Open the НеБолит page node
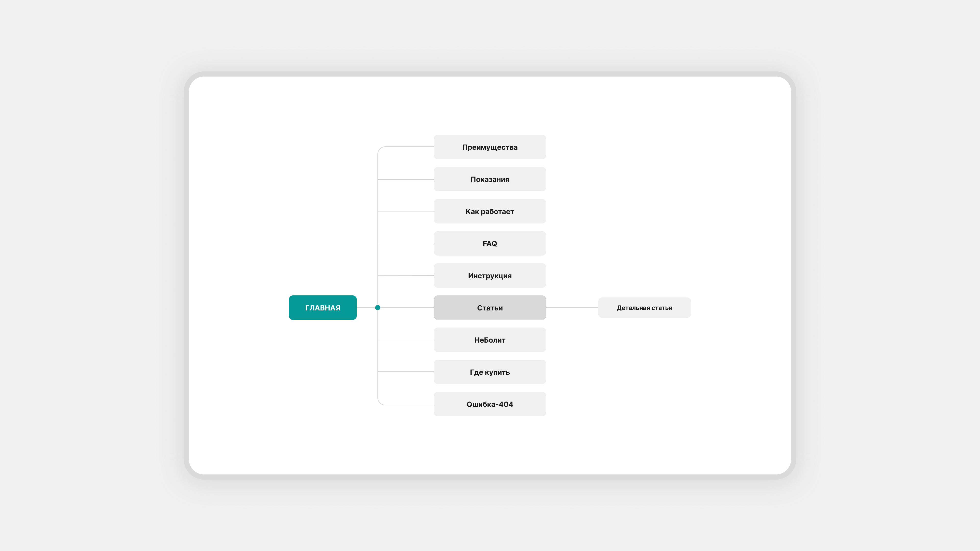This screenshot has width=980, height=551. [490, 340]
